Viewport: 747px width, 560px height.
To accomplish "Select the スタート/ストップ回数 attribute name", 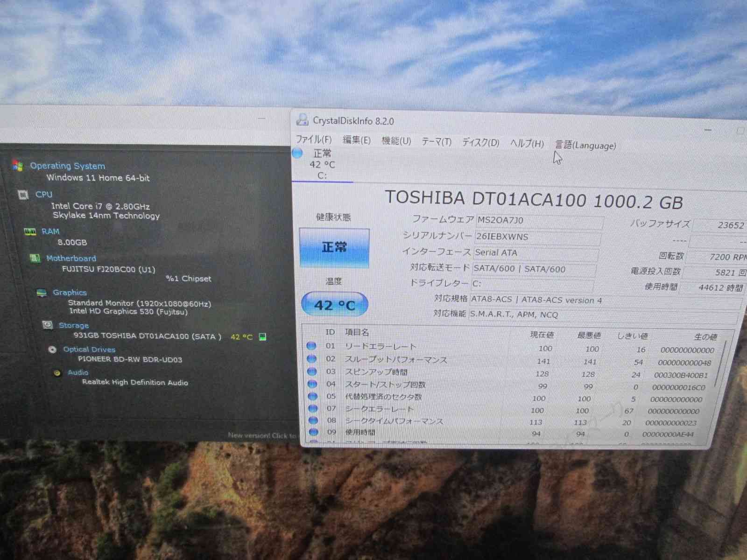I will 385,385.
